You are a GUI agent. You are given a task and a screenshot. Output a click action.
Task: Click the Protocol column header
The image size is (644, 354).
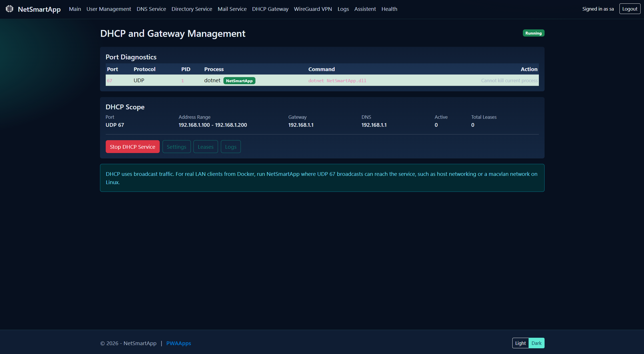[144, 69]
